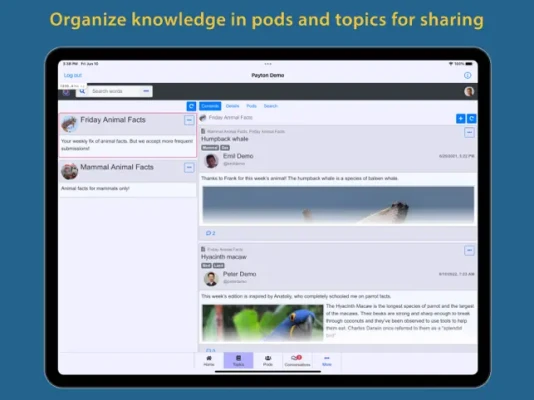Switch to the Pods tab at the top
Viewport: 534px width, 400px height.
251,106
